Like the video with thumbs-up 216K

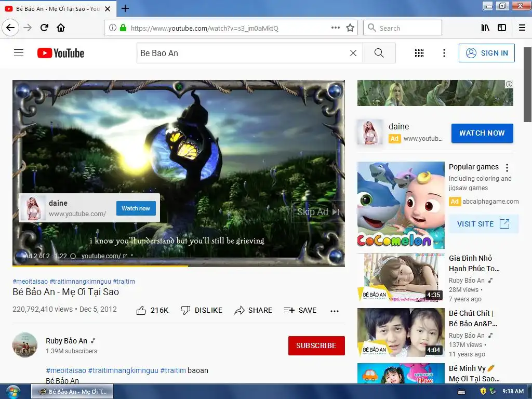pos(152,310)
